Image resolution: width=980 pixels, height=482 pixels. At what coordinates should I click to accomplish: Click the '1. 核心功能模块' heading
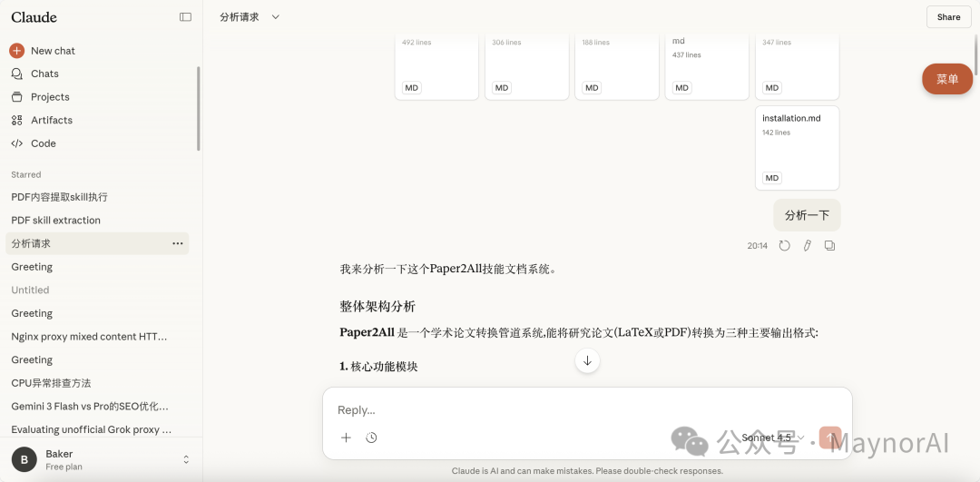click(x=378, y=367)
